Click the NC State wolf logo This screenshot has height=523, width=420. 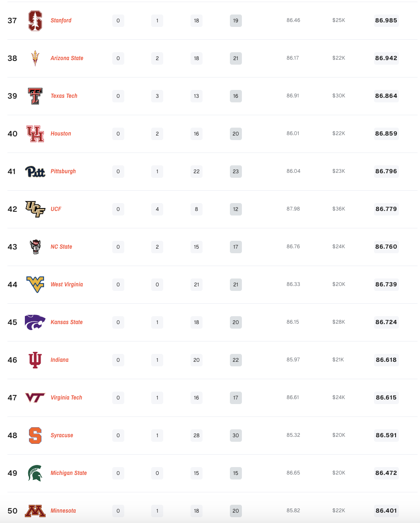click(35, 247)
